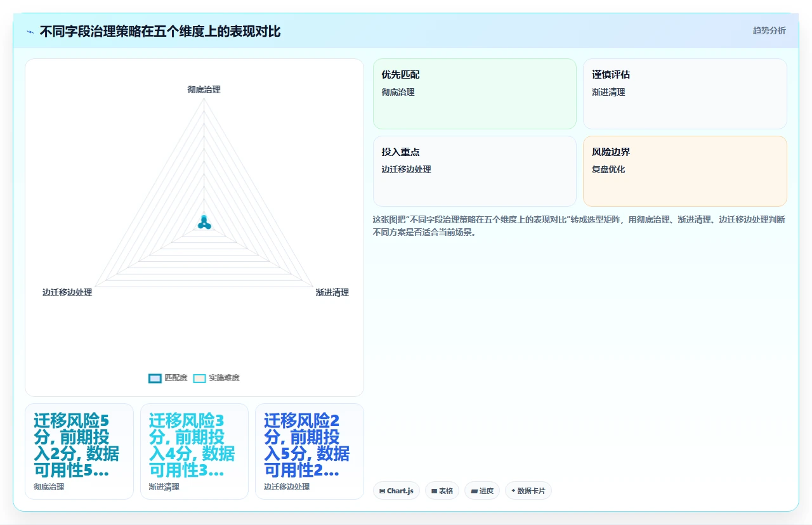Viewport: 812px width, 525px height.
Task: Open the 优先匹配 card
Action: (475, 94)
